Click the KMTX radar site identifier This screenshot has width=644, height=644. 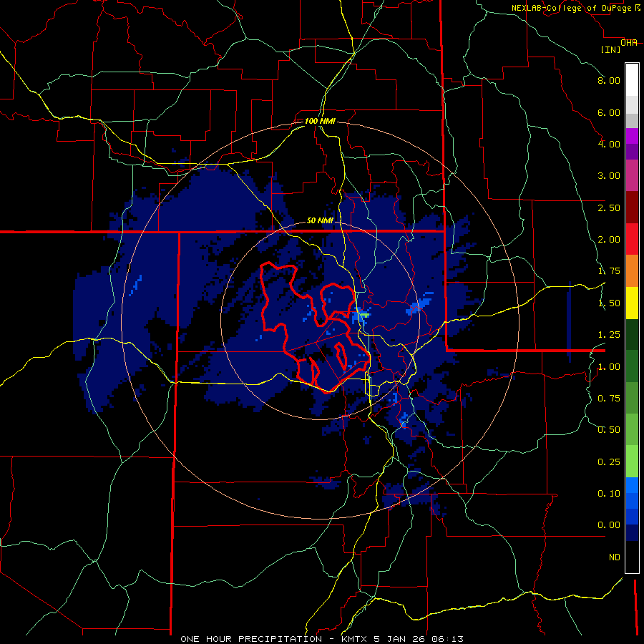(355, 639)
